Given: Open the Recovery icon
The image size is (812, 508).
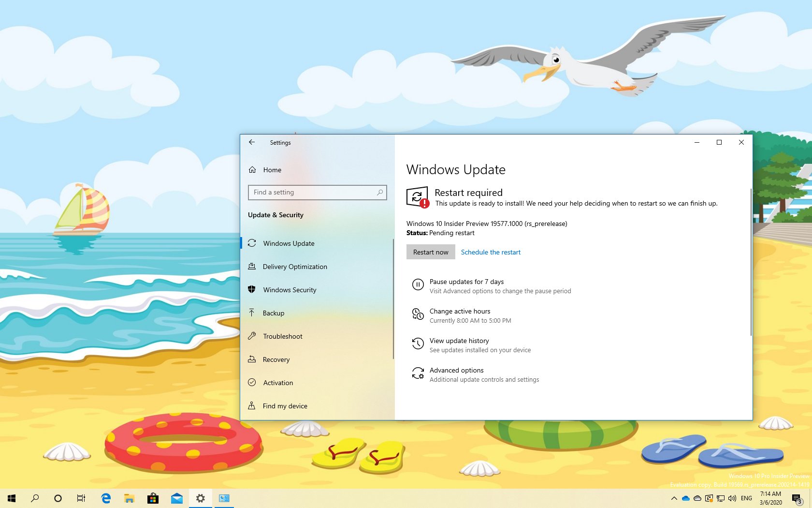Looking at the screenshot, I should 252,359.
